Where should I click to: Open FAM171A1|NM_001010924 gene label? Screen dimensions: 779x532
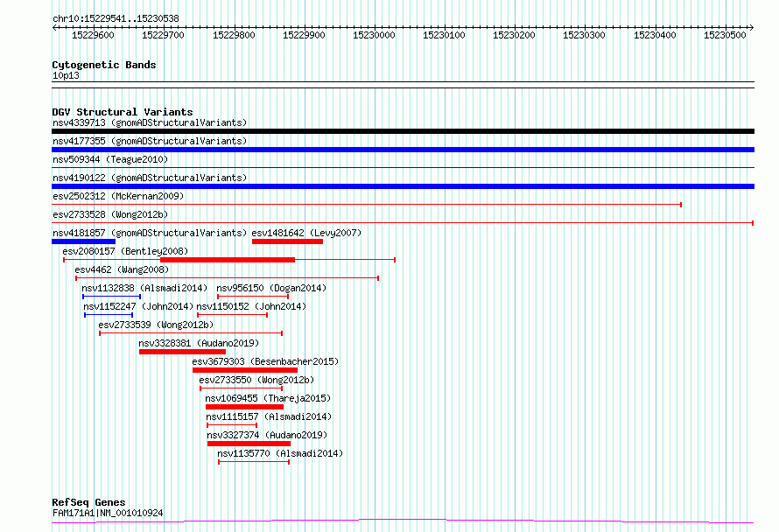108,513
